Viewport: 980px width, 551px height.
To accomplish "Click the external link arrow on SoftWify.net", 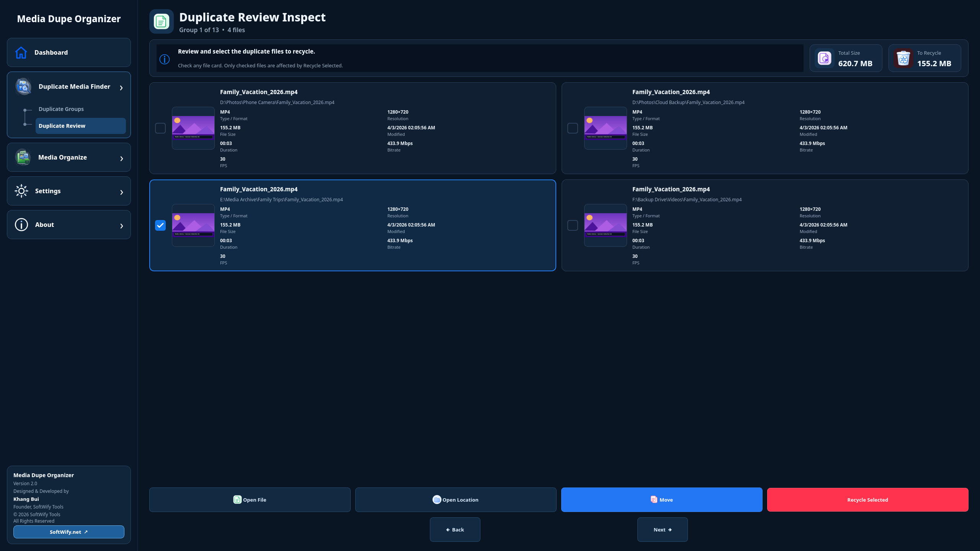I will click(x=86, y=532).
